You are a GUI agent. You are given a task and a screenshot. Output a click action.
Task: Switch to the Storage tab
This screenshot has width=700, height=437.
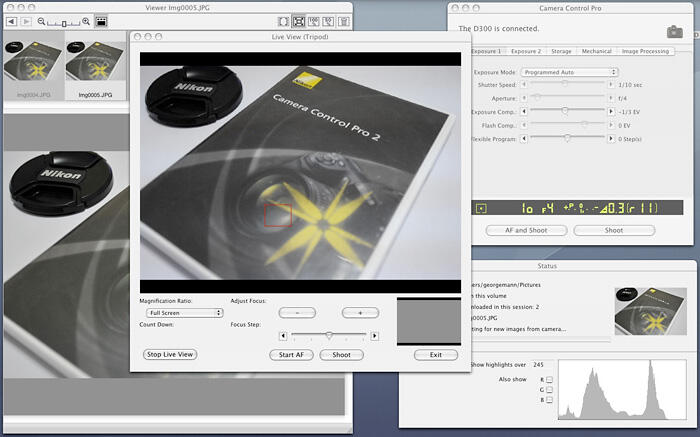561,50
